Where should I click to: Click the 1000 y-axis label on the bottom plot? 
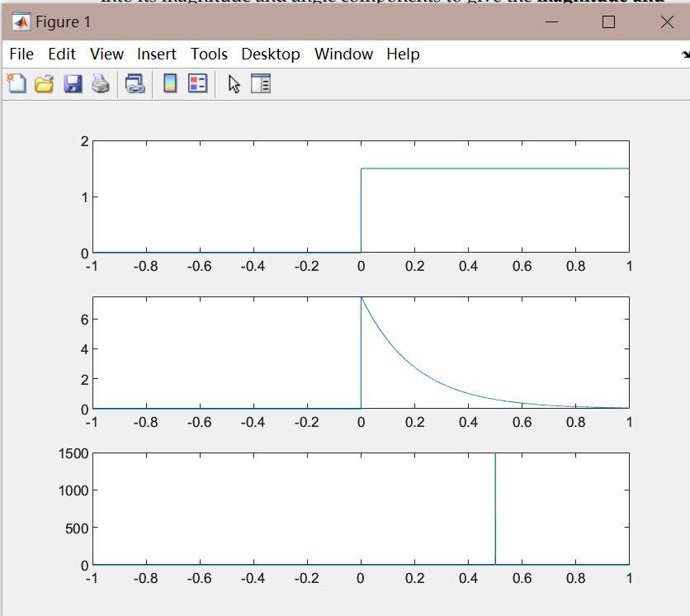click(x=73, y=490)
